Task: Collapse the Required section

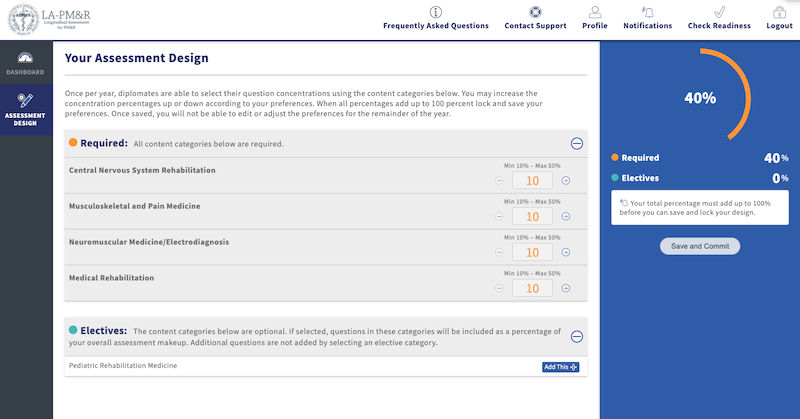Action: click(577, 143)
